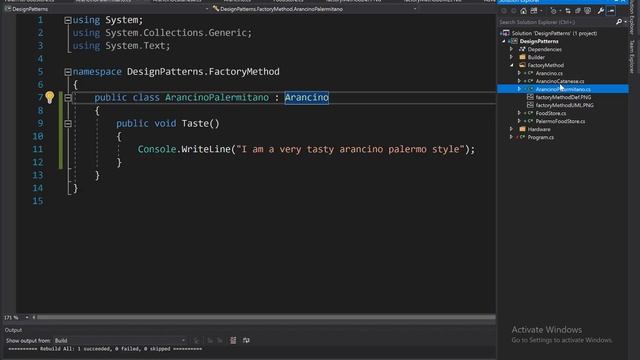Click the Clear All output icon
The width and height of the screenshot is (640, 360).
pos(233,340)
